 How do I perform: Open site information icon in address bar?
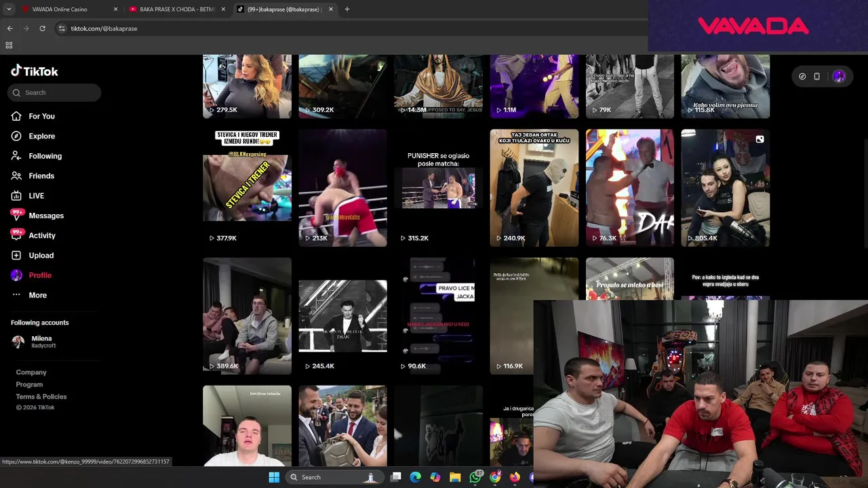(62, 28)
